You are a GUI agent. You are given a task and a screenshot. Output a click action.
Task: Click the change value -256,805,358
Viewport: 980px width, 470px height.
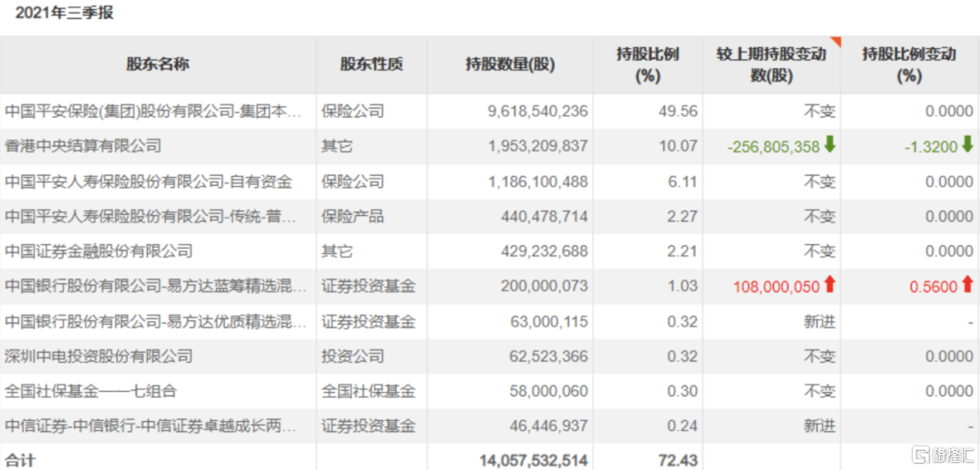coord(773,147)
